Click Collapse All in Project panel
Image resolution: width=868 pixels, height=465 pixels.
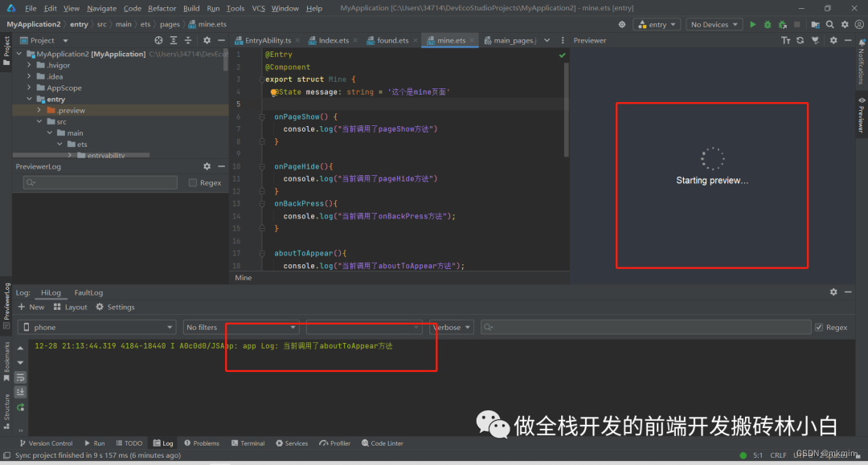click(x=187, y=40)
